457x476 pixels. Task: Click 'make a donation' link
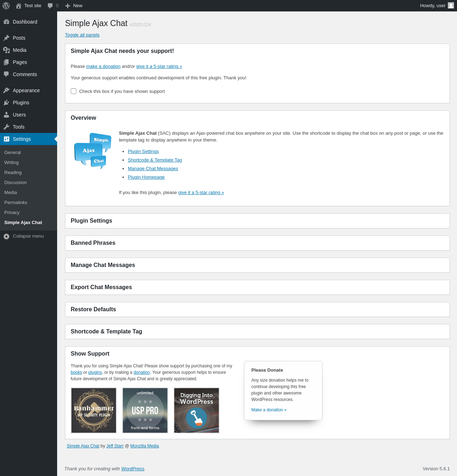(103, 66)
